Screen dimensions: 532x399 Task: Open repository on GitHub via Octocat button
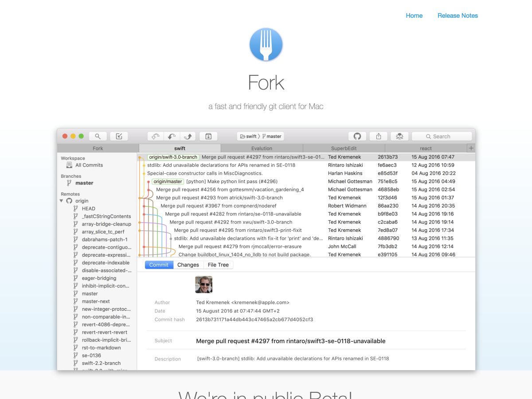(x=357, y=137)
